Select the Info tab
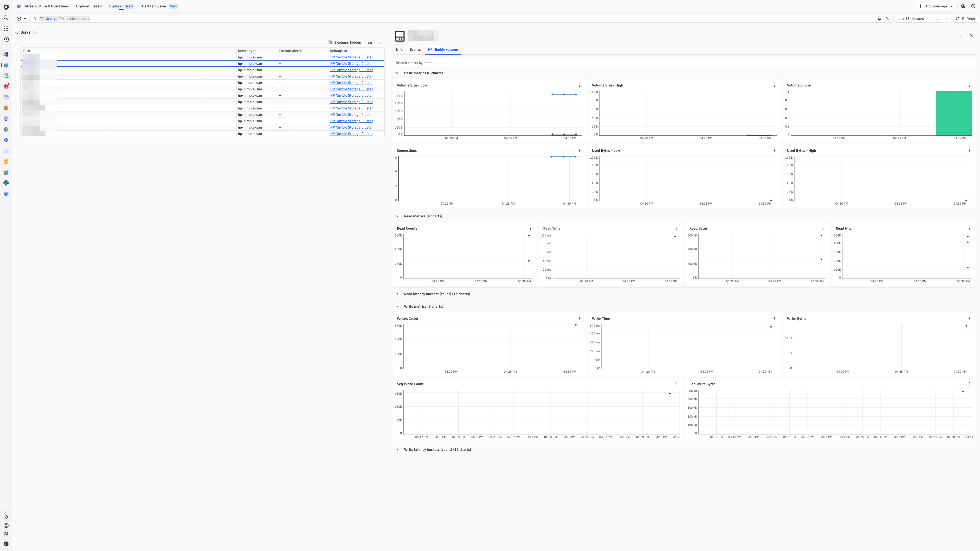 click(399, 49)
